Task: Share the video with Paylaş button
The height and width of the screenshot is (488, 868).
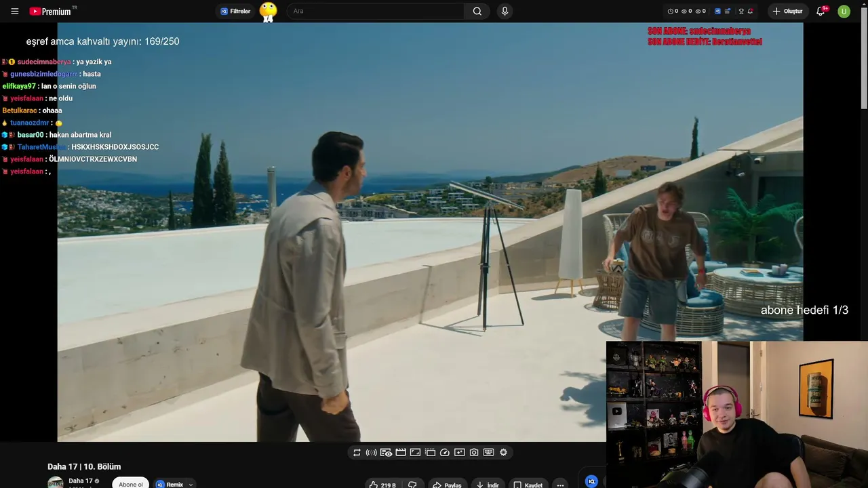Action: click(448, 485)
